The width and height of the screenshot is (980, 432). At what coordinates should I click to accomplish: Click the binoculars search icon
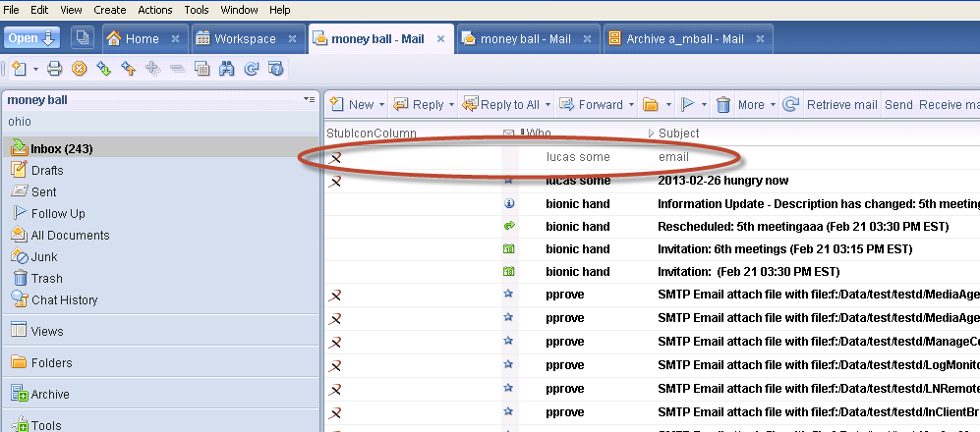point(226,69)
